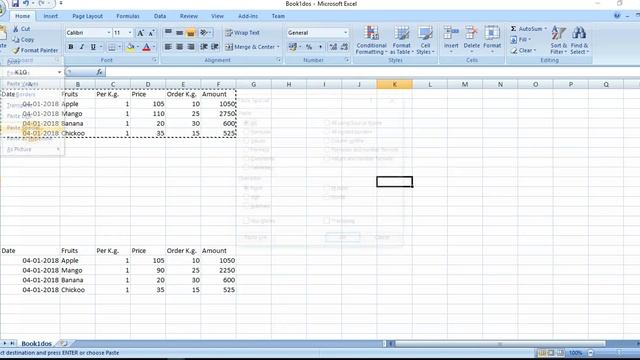Screen dimensions: 640x360
Task: Apply Comma Style number format
Action: (320, 47)
